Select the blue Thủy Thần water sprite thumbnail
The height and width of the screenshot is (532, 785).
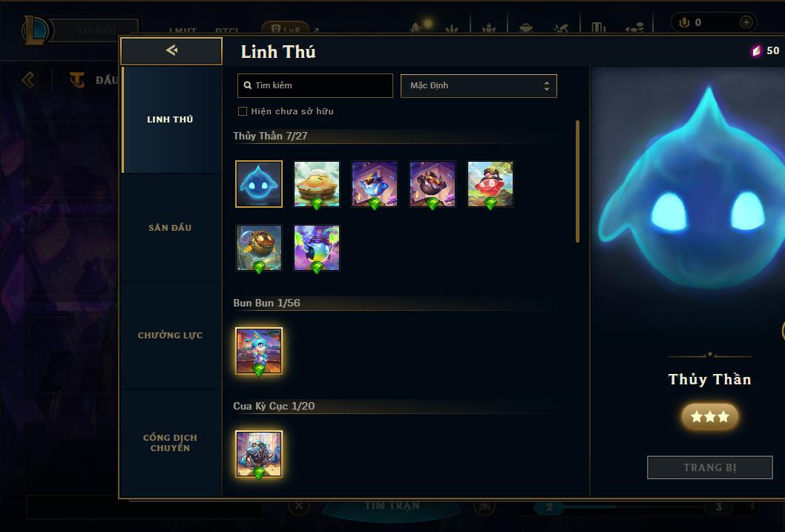click(x=259, y=184)
